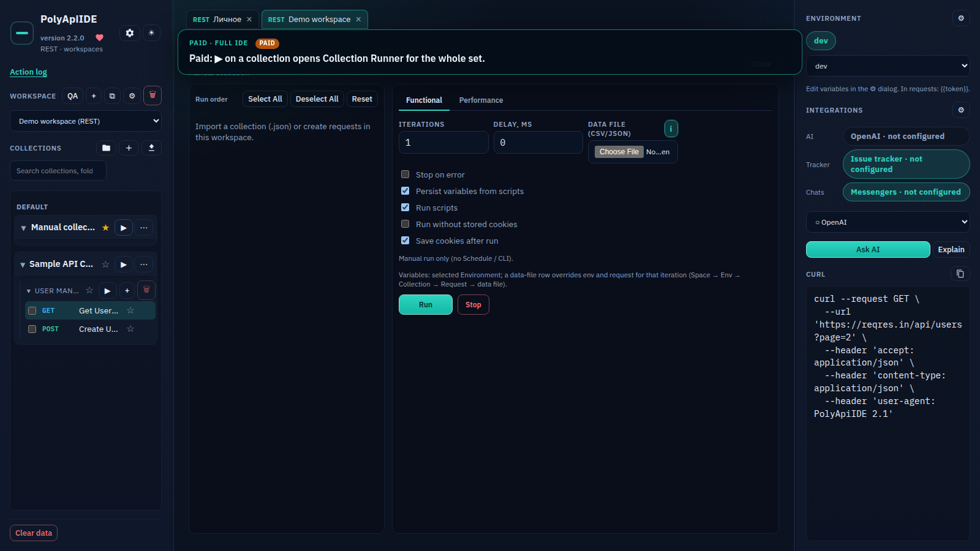Add request to USER MAN... folder

tap(127, 291)
